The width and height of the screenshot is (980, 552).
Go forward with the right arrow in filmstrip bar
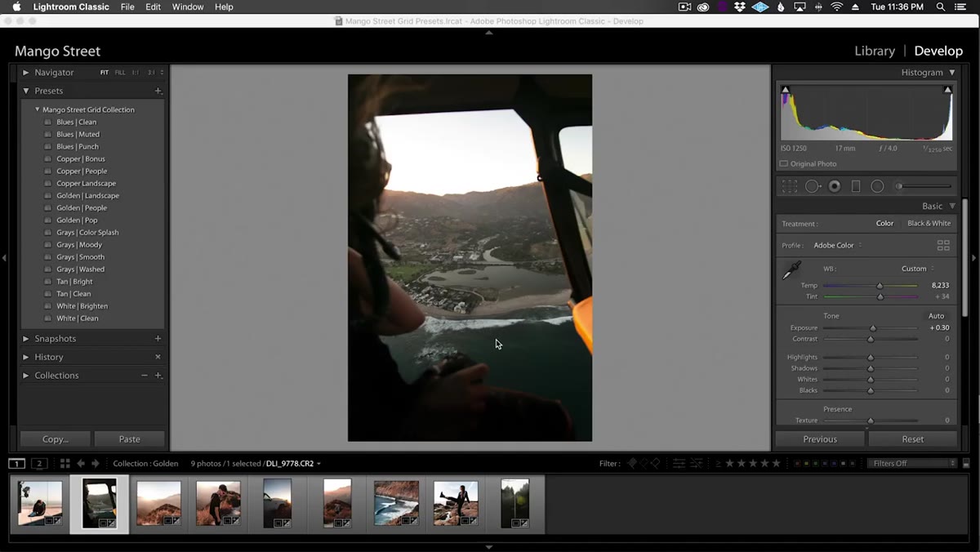[96, 463]
